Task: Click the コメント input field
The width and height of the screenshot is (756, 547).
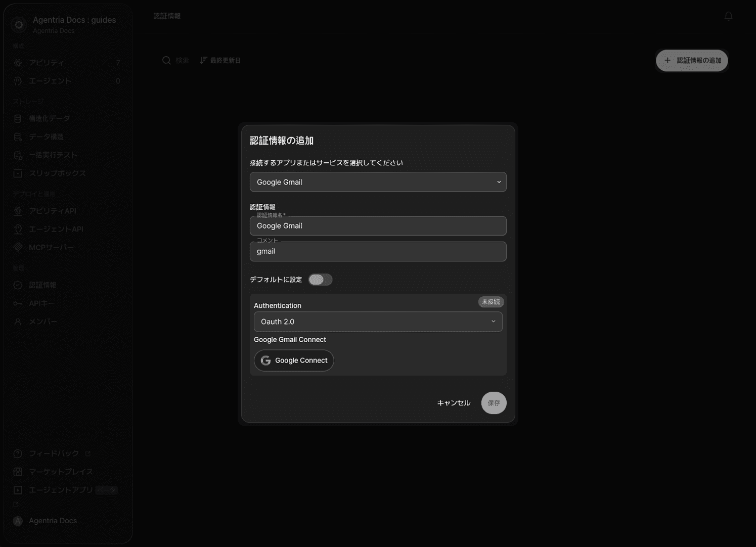Action: click(x=378, y=251)
